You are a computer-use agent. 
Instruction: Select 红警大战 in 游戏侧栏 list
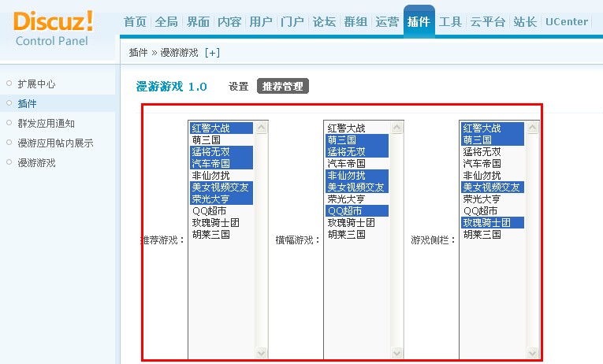(x=493, y=128)
